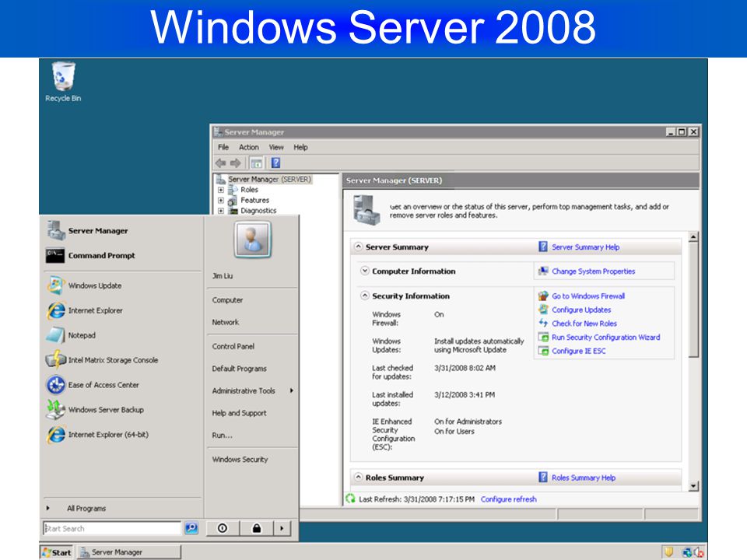
Task: Click Check for New Roles link
Action: tap(584, 324)
